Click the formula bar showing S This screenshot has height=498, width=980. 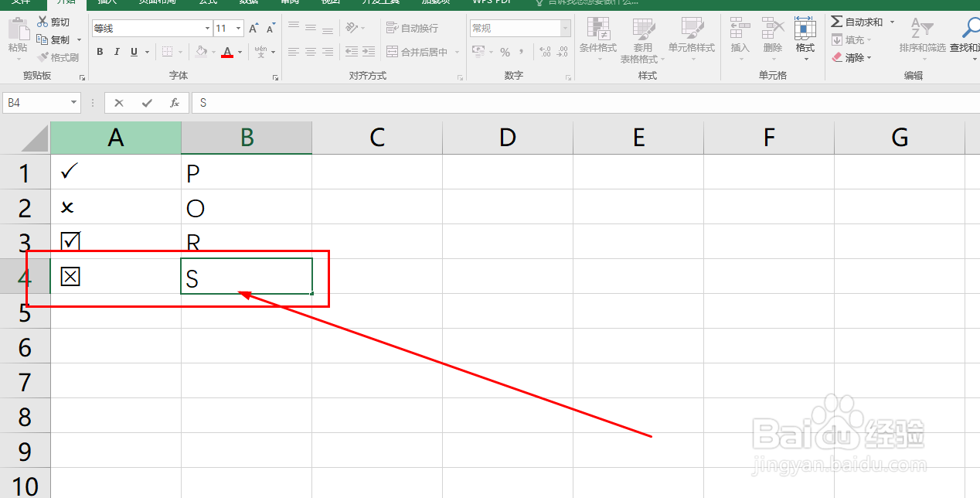(585, 102)
